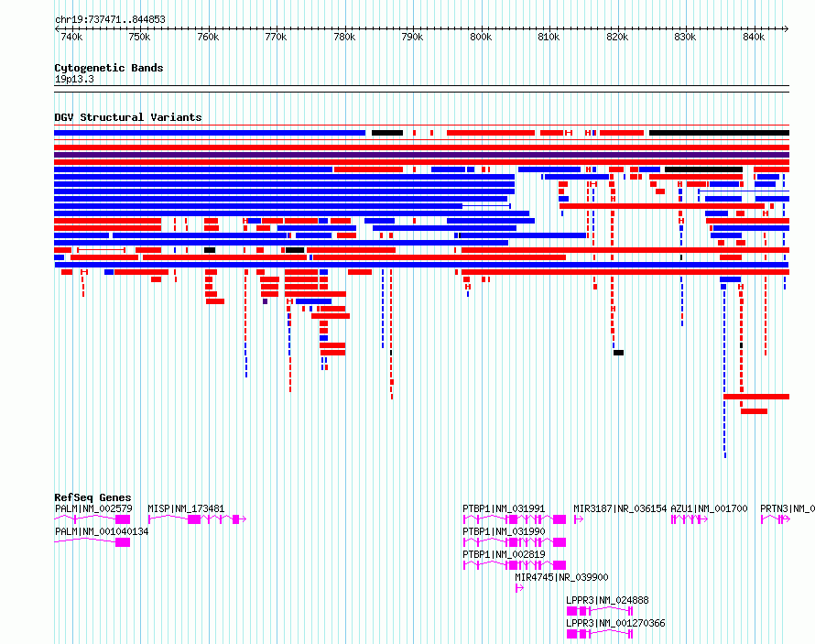815x644 pixels.
Task: Click the 740k scale tick label
Action: [71, 37]
